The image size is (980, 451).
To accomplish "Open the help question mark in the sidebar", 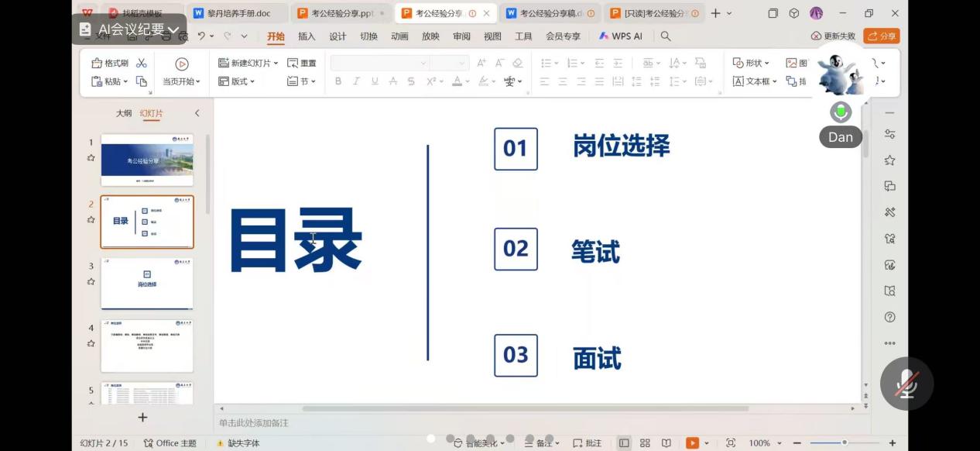I will click(x=889, y=317).
